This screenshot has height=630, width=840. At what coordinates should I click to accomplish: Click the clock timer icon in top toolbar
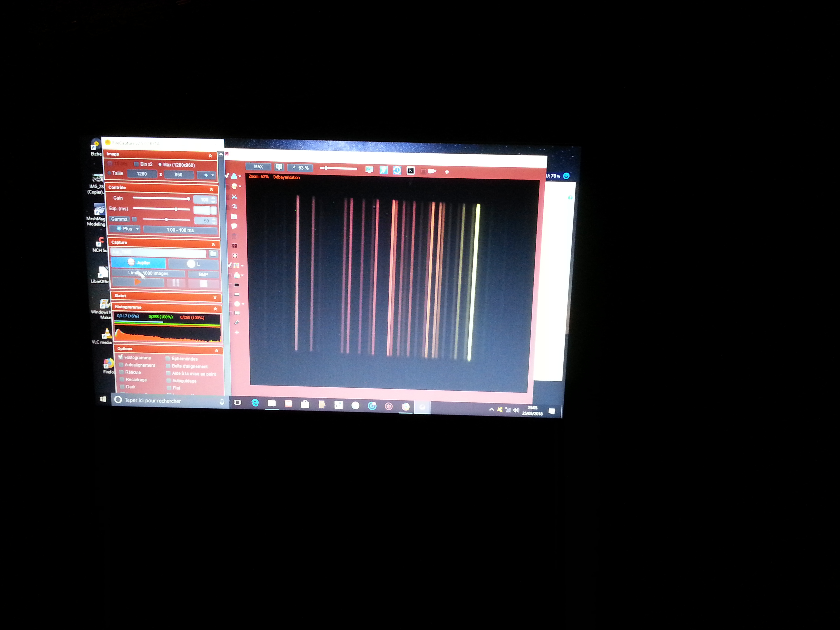[397, 171]
